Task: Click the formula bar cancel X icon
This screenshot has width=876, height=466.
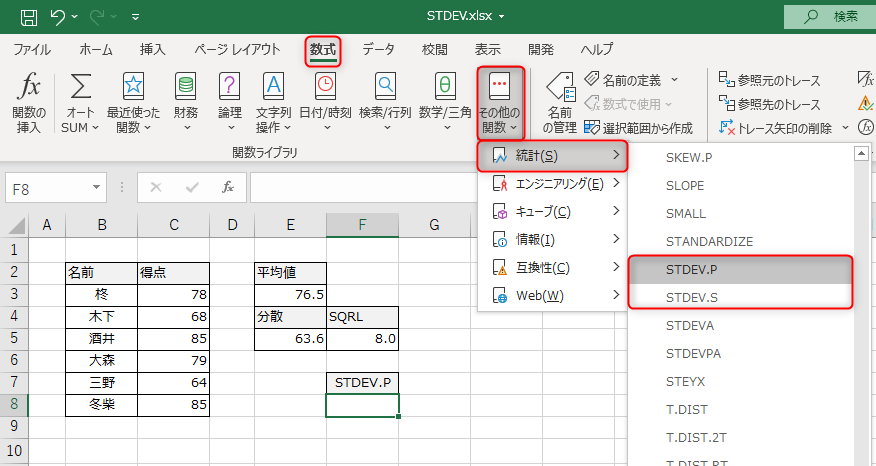Action: [x=156, y=188]
